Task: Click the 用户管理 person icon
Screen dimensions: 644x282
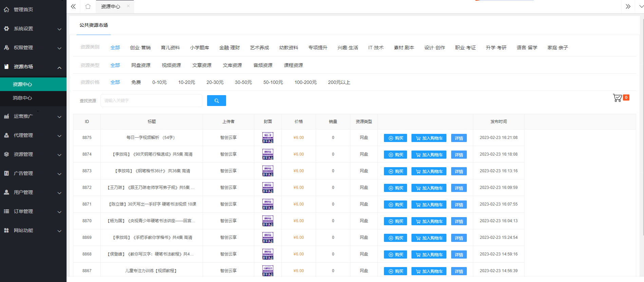Action: click(6, 192)
